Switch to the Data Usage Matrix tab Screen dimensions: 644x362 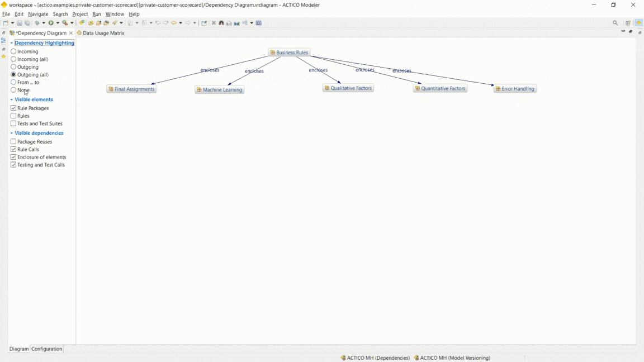coord(103,33)
